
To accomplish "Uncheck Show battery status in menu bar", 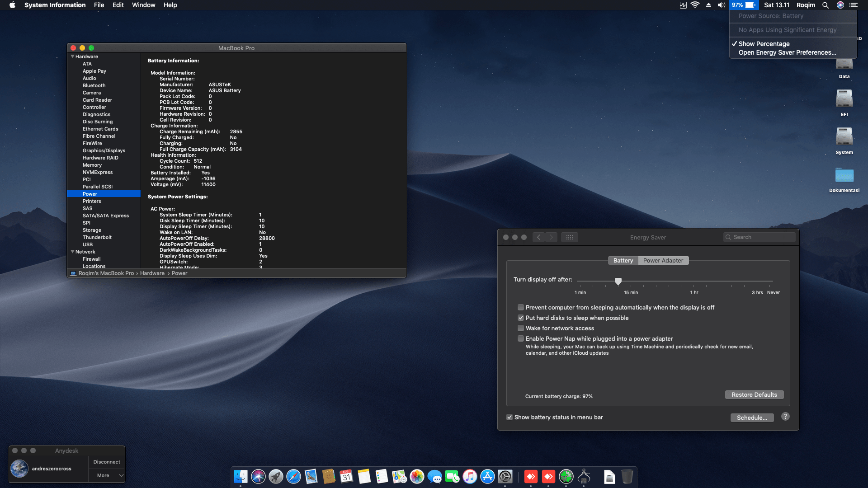I will click(x=509, y=417).
